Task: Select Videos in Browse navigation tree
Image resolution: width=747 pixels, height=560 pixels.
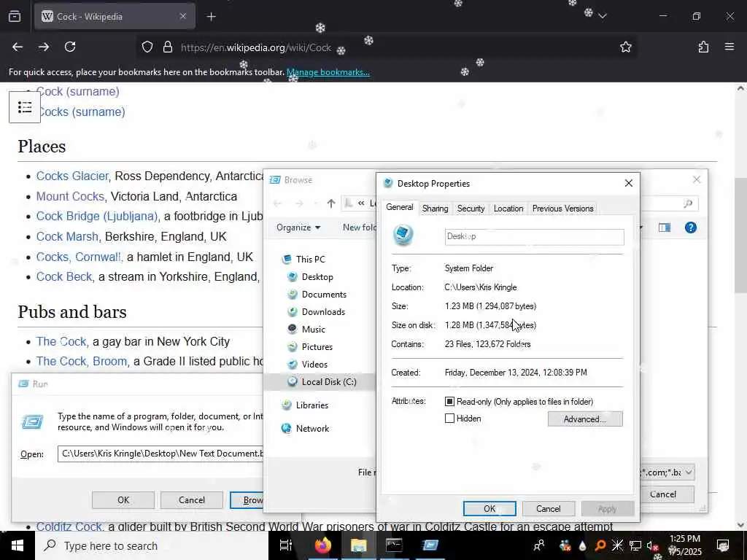Action: [314, 365]
